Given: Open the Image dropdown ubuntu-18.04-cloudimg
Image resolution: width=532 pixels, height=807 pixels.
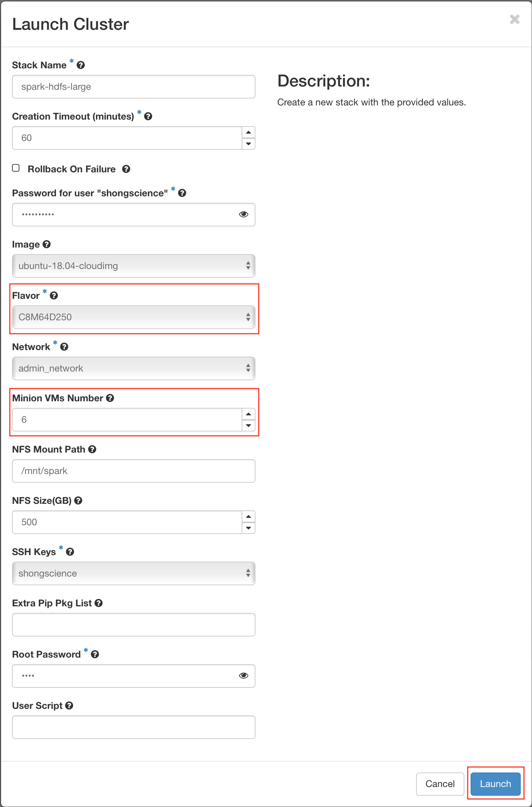Looking at the screenshot, I should click(134, 266).
